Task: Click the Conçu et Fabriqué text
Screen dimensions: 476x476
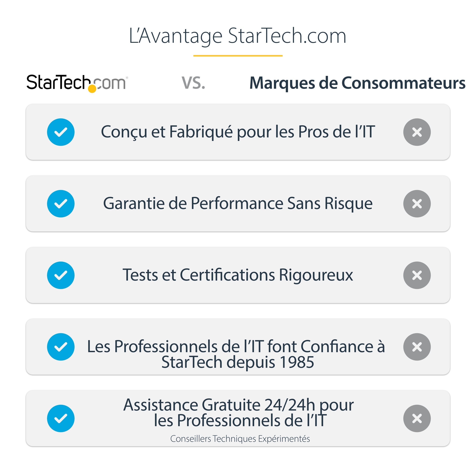Action: 238,132
